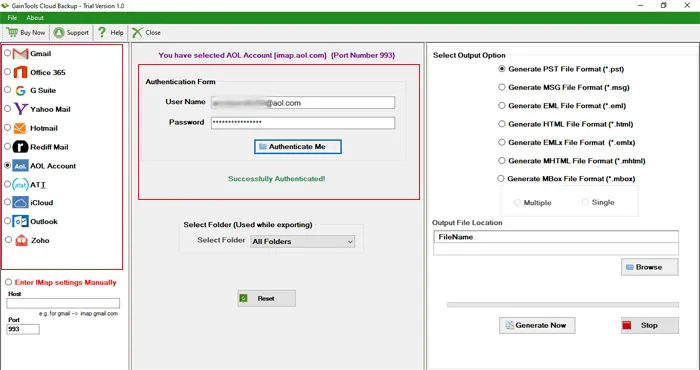Click the Buy Now toolbar label
Screen dimensions: 700x370
click(33, 33)
